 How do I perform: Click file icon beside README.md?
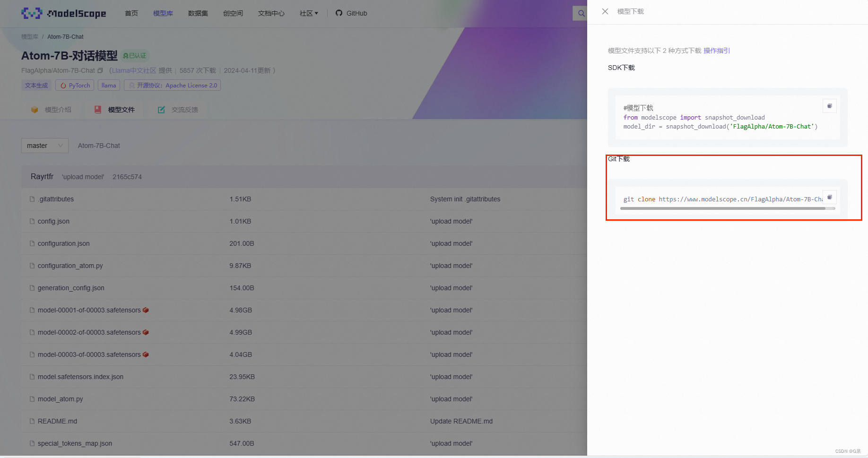[32, 421]
